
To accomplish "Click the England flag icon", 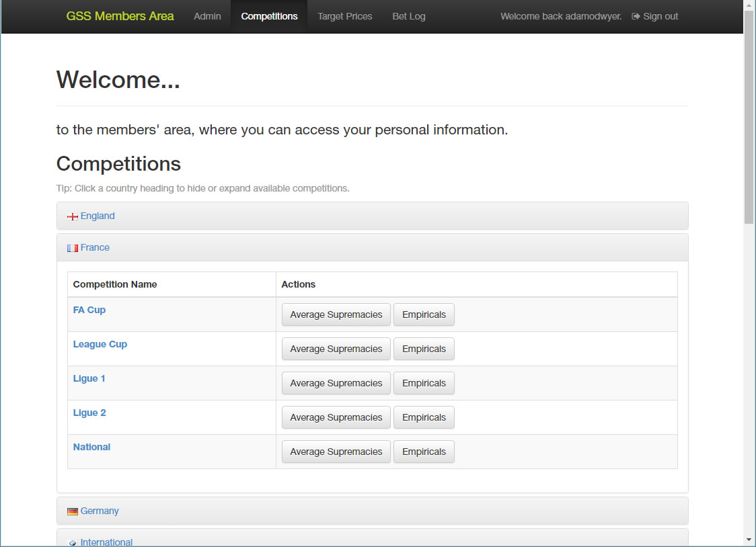I will pyautogui.click(x=73, y=216).
